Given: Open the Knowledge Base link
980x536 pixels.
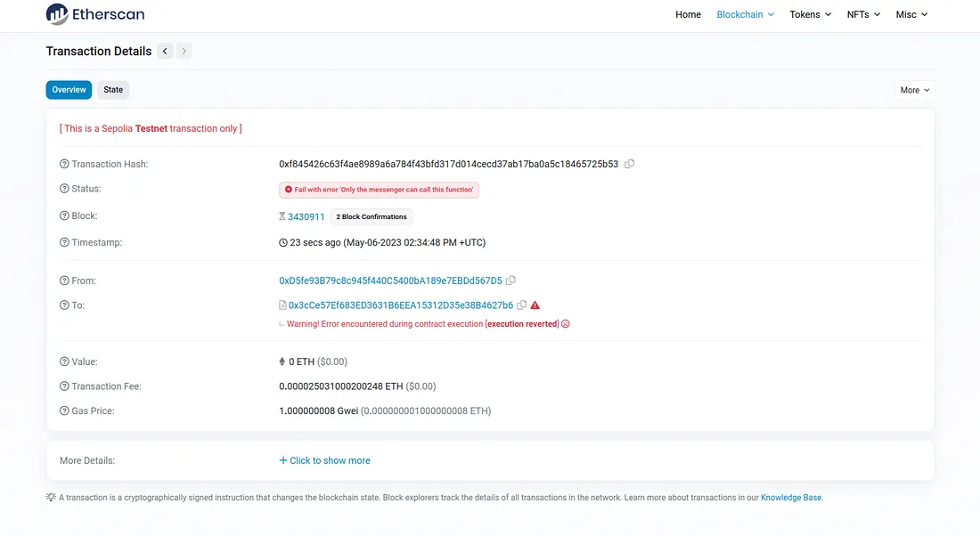Looking at the screenshot, I should (x=790, y=498).
